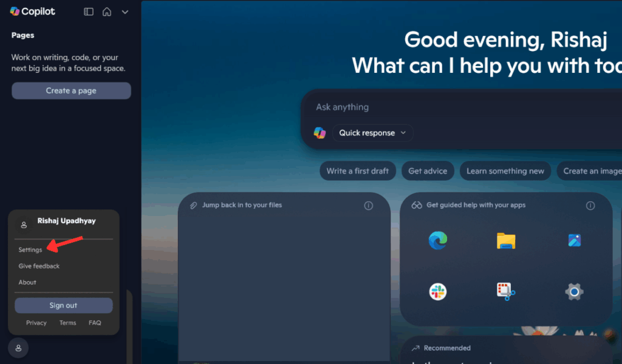The image size is (622, 364).
Task: Expand the Quick response dropdown
Action: pyautogui.click(x=372, y=133)
